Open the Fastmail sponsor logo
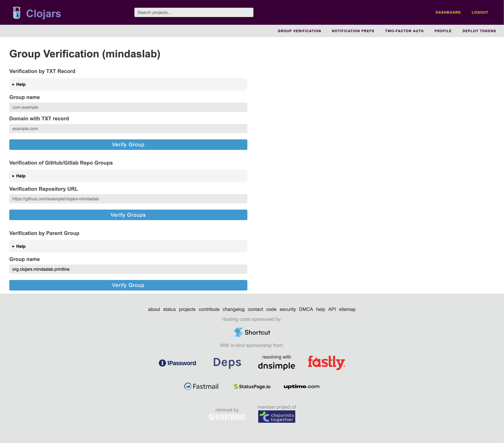This screenshot has width=504, height=443. tap(201, 386)
